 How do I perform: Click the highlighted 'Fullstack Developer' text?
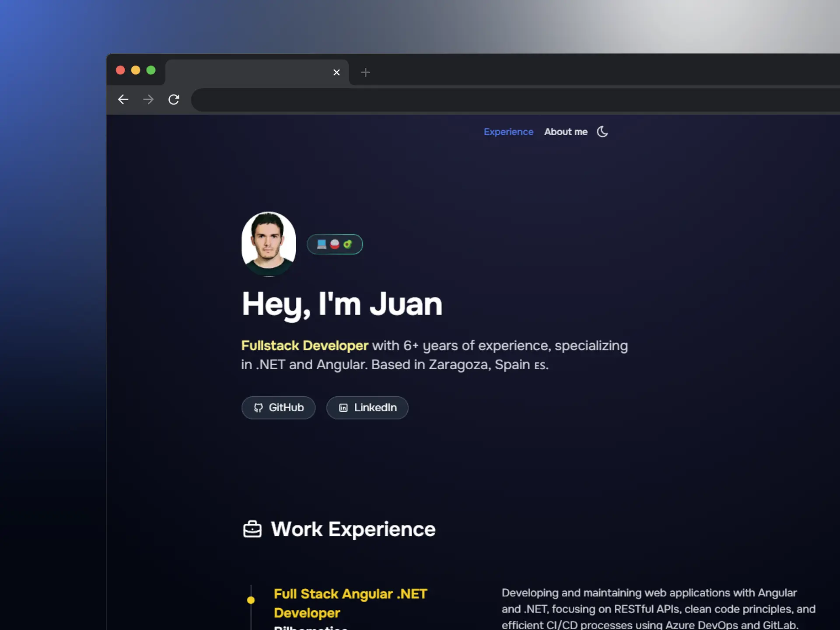click(304, 346)
